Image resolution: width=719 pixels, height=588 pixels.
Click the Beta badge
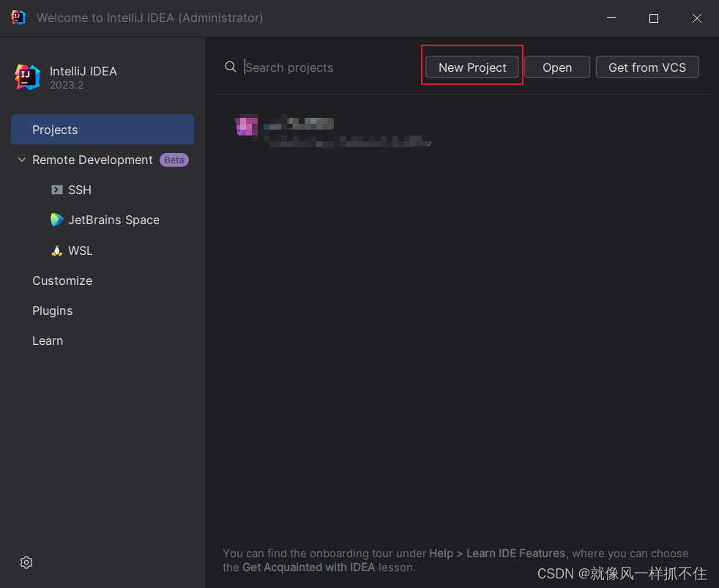[174, 160]
